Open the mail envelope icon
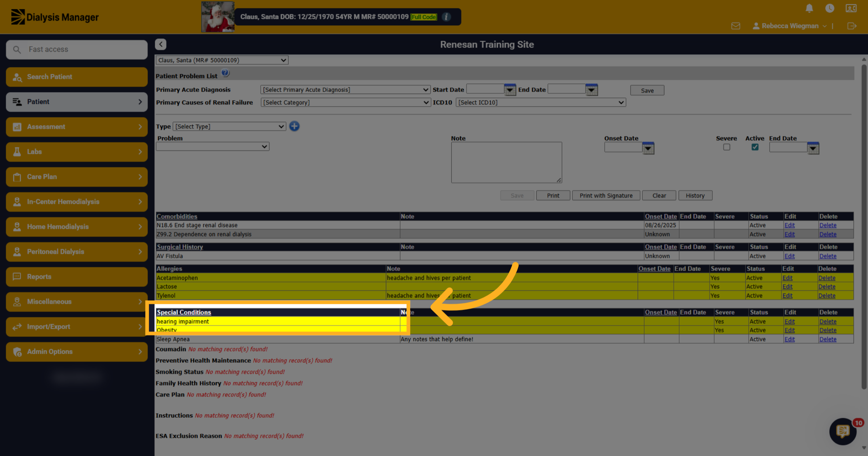868x456 pixels. click(x=736, y=26)
